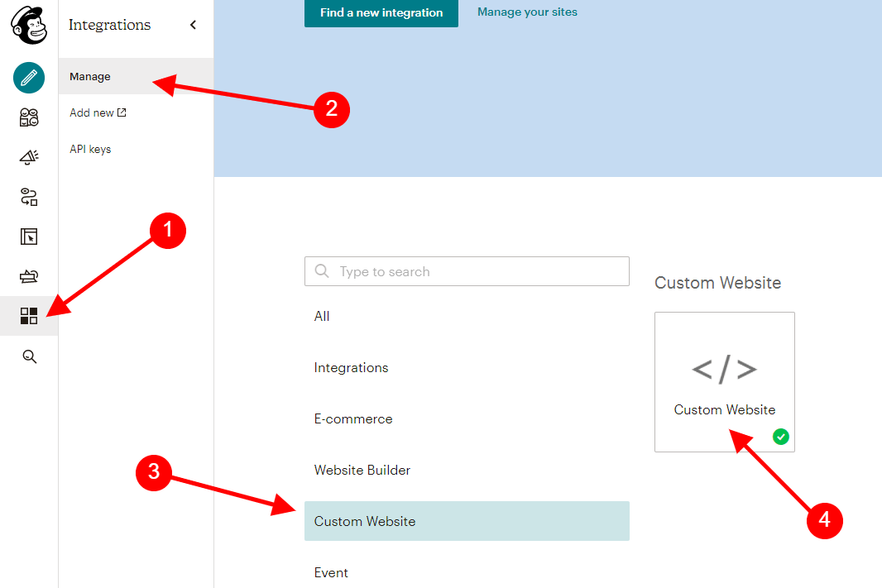Screen dimensions: 882x588
Task: Select the All category filter
Action: pos(467,316)
